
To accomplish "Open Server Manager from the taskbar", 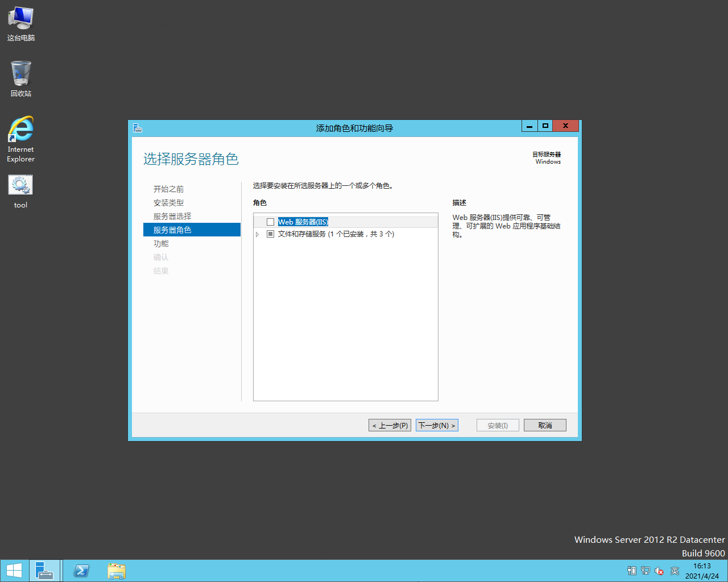I will (x=44, y=571).
